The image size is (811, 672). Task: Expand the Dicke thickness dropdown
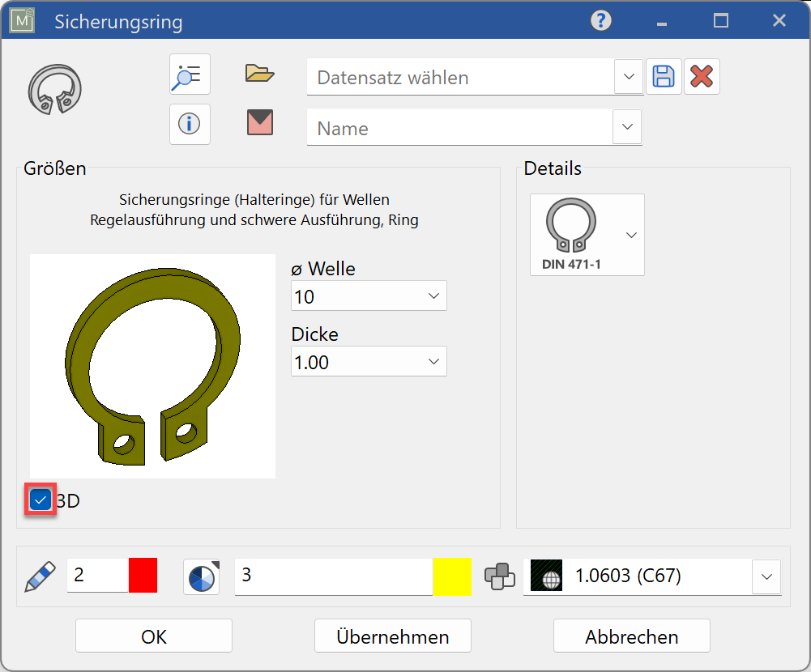click(x=434, y=361)
